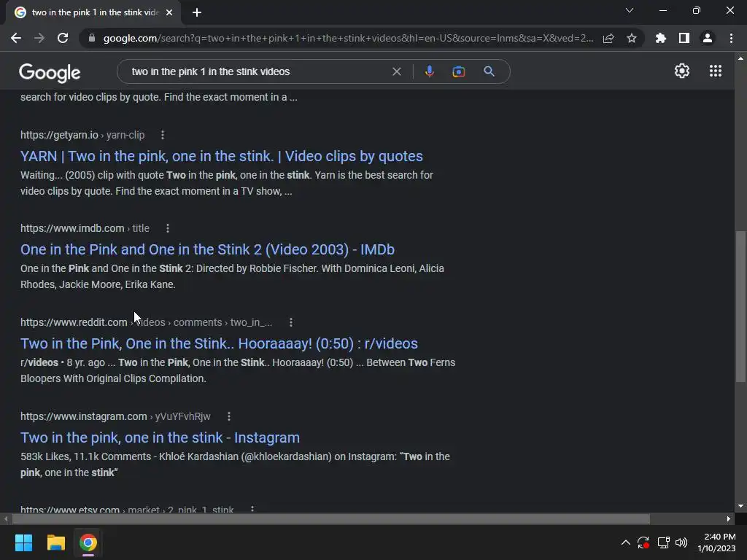Image resolution: width=747 pixels, height=560 pixels.
Task: Open the Google apps grid
Action: click(x=716, y=71)
